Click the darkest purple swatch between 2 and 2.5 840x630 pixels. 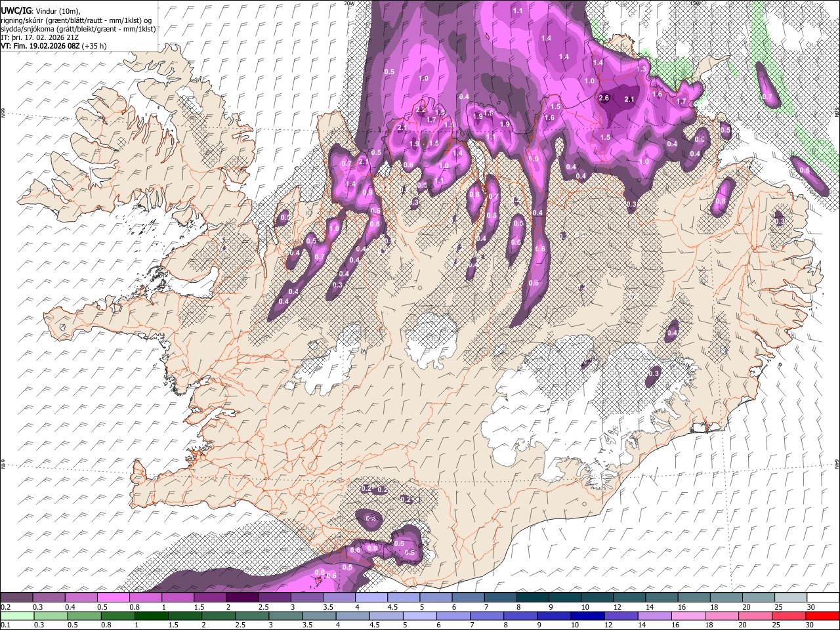pos(242,597)
